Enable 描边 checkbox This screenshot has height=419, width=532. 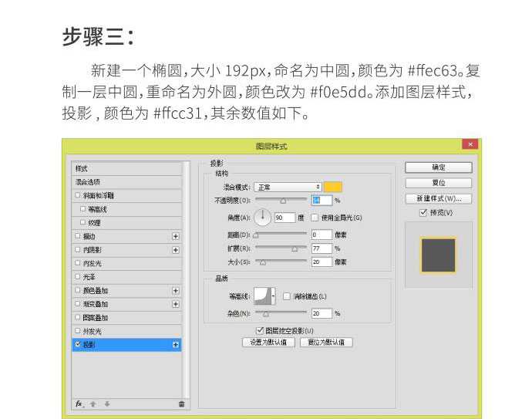(x=78, y=235)
